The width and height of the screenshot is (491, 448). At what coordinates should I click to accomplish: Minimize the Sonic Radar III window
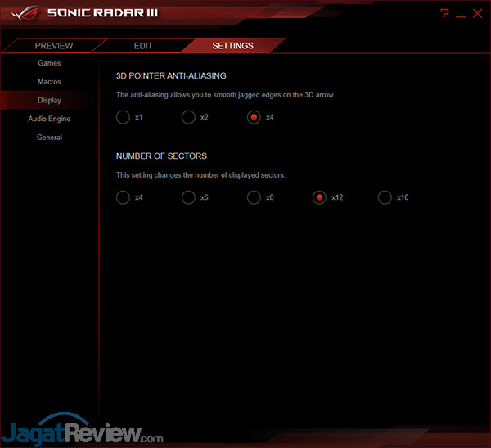coord(461,16)
